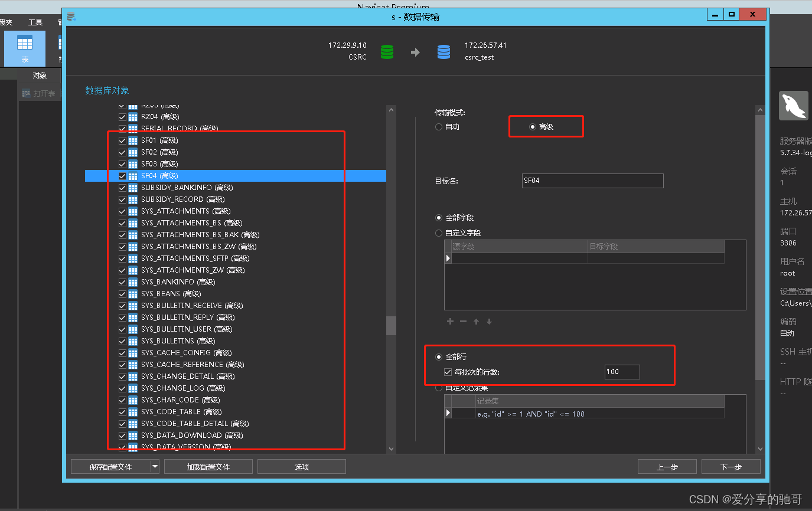The image size is (812, 511).
Task: Click the 下一步 button
Action: 731,467
